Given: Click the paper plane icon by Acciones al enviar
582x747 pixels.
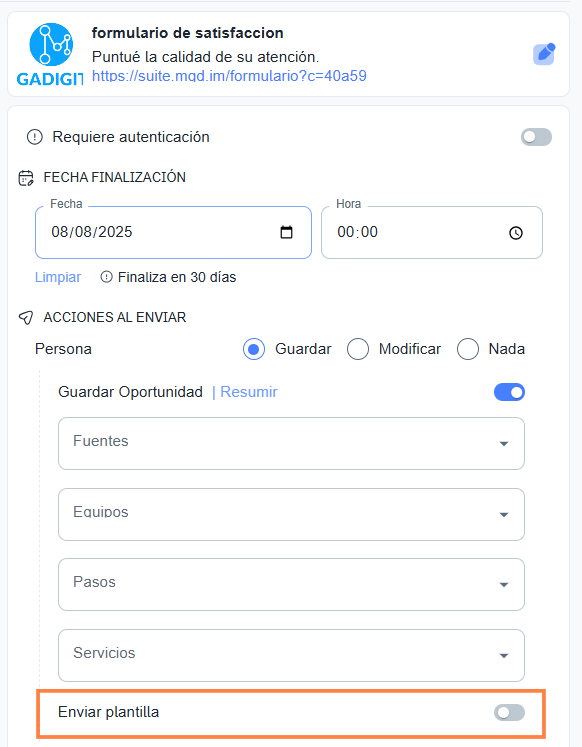Looking at the screenshot, I should (x=26, y=317).
